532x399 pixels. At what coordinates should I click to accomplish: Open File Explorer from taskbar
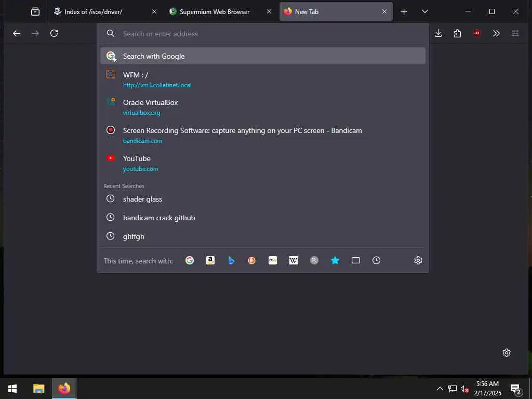click(38, 389)
